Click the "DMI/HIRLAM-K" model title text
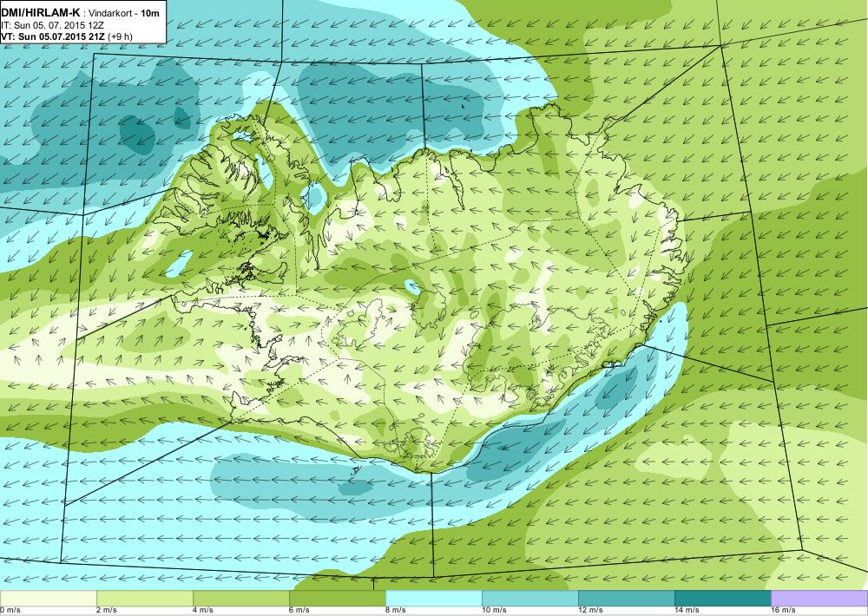The height and width of the screenshot is (616, 868). point(41,13)
